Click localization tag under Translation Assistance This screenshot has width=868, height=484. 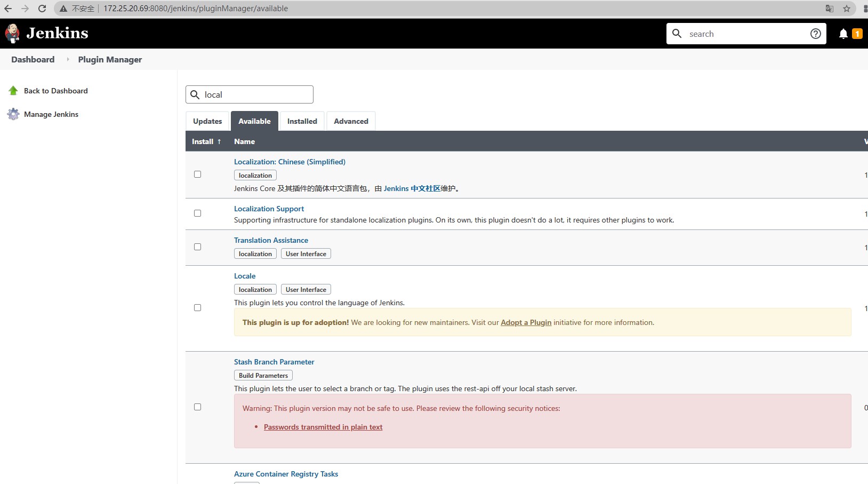point(255,254)
